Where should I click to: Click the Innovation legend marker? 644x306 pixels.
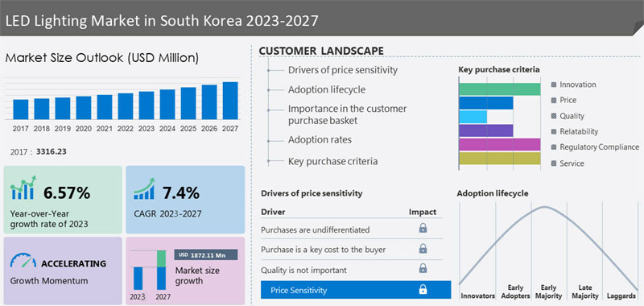click(554, 85)
